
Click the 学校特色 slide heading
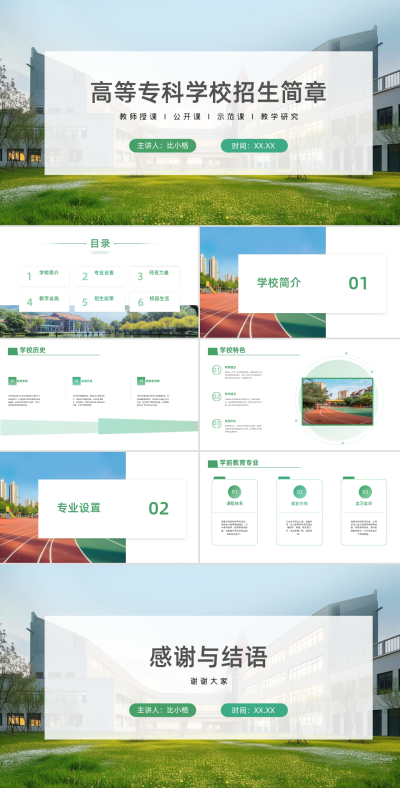pos(233,350)
